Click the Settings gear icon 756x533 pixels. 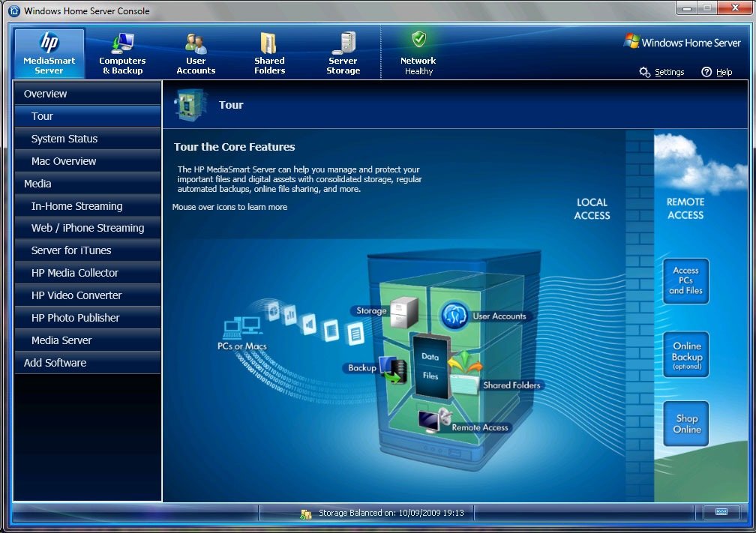tap(645, 72)
